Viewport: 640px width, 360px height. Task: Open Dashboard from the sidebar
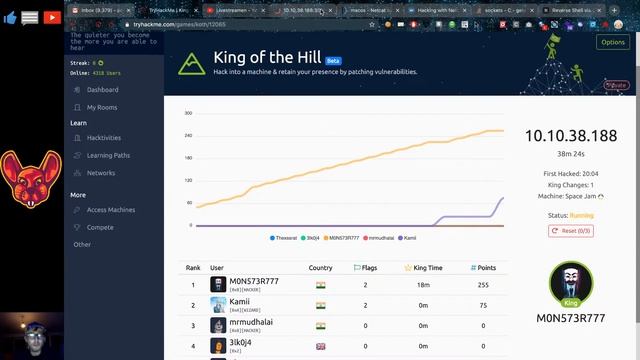(x=102, y=90)
